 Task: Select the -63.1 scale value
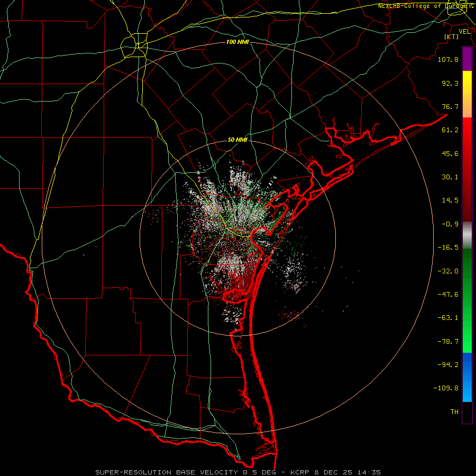(x=448, y=318)
